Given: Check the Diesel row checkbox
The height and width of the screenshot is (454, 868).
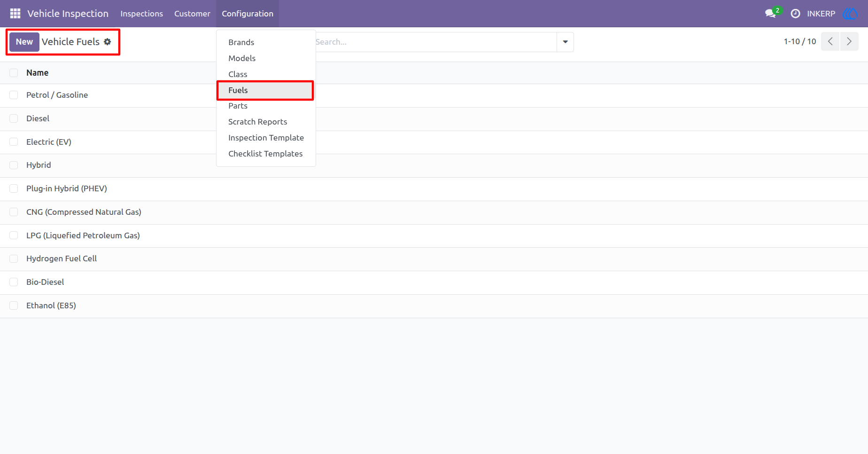Looking at the screenshot, I should click(x=14, y=118).
